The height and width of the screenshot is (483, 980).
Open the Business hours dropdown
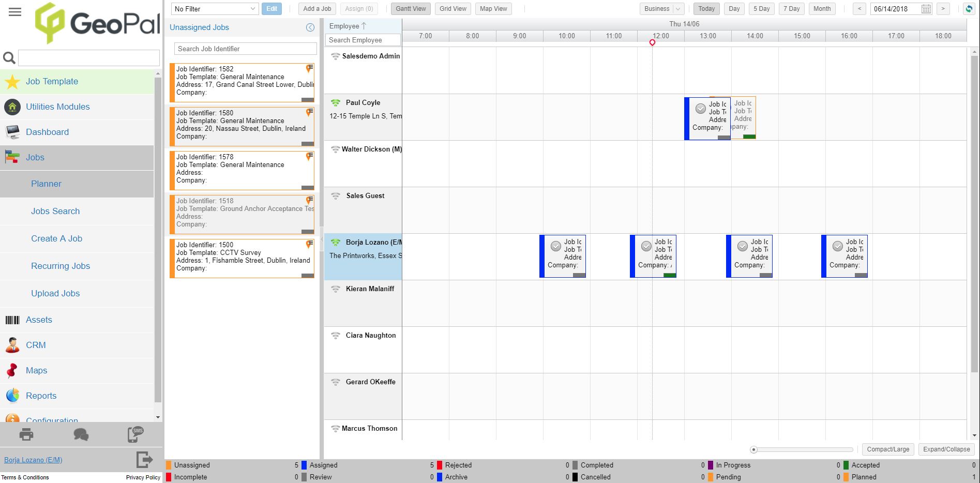661,8
